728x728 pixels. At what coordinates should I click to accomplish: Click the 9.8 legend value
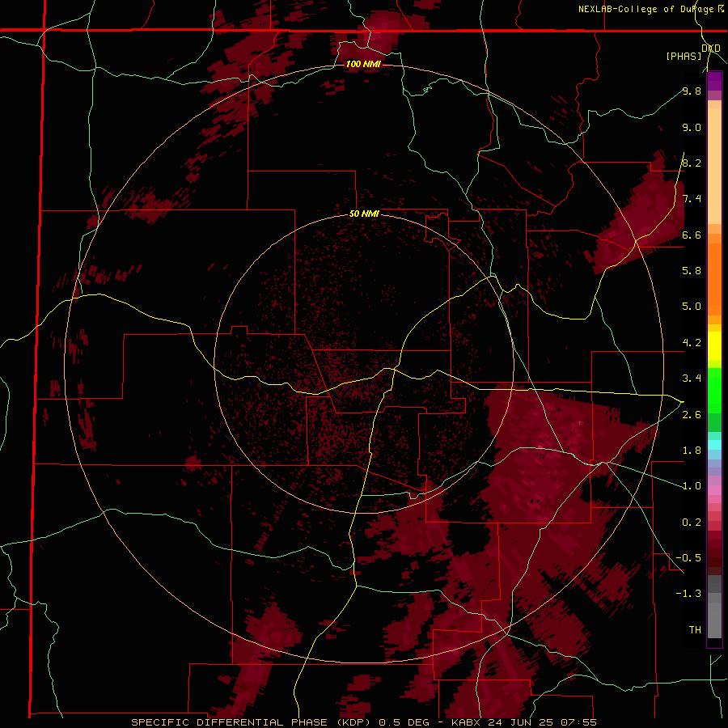[x=692, y=91]
